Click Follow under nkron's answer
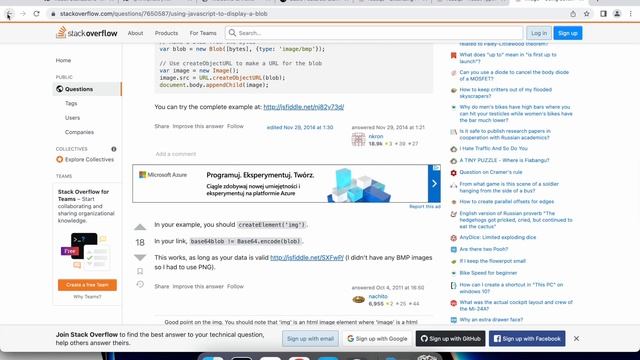 235,126
